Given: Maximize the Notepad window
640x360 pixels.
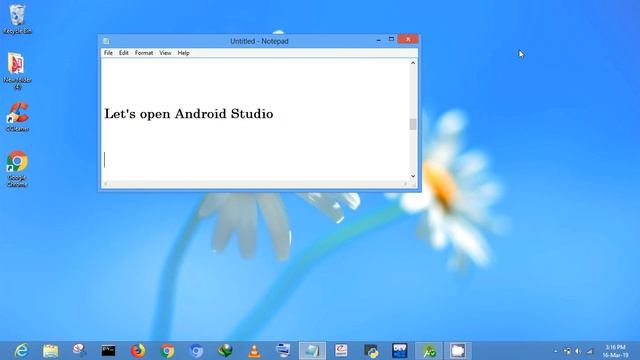Looking at the screenshot, I should (391, 39).
